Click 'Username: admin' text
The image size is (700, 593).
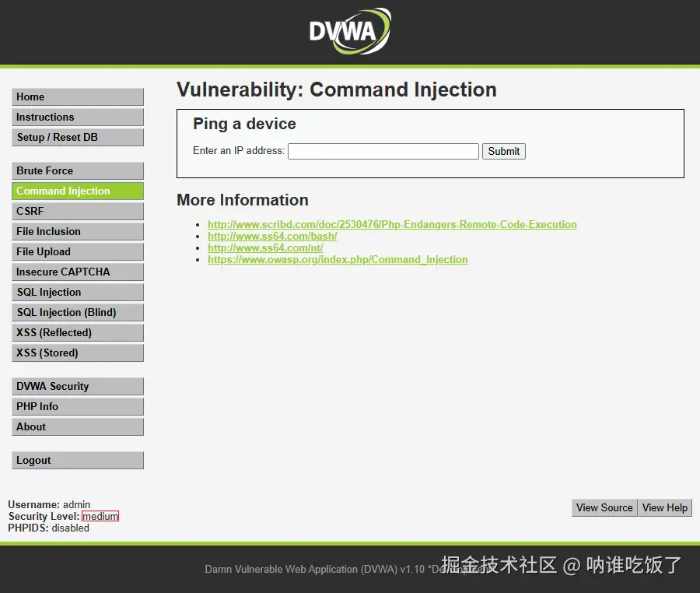(x=49, y=504)
